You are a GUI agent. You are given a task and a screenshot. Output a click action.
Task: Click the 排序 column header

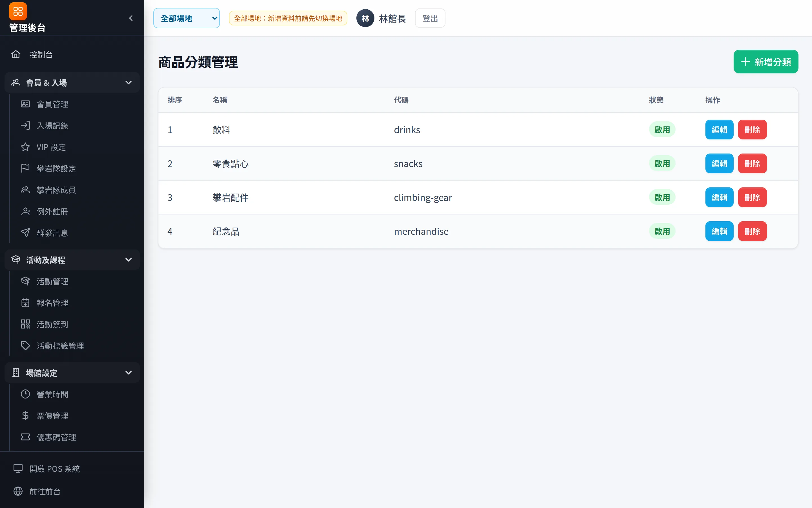175,100
